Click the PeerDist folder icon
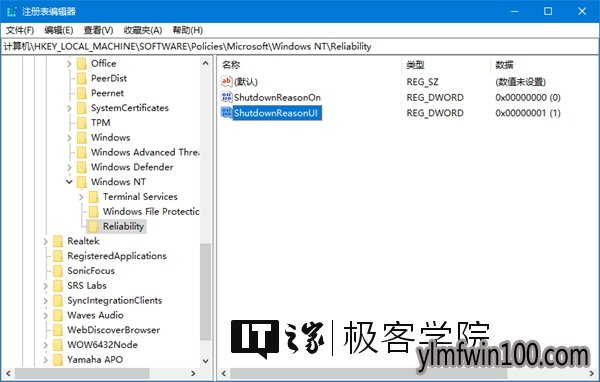 click(82, 78)
